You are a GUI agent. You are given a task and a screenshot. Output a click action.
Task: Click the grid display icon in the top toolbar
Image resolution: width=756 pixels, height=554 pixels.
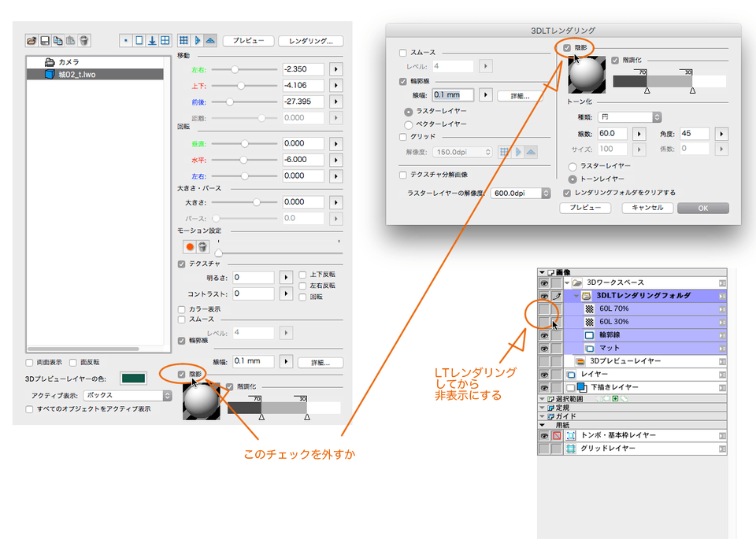(x=183, y=40)
